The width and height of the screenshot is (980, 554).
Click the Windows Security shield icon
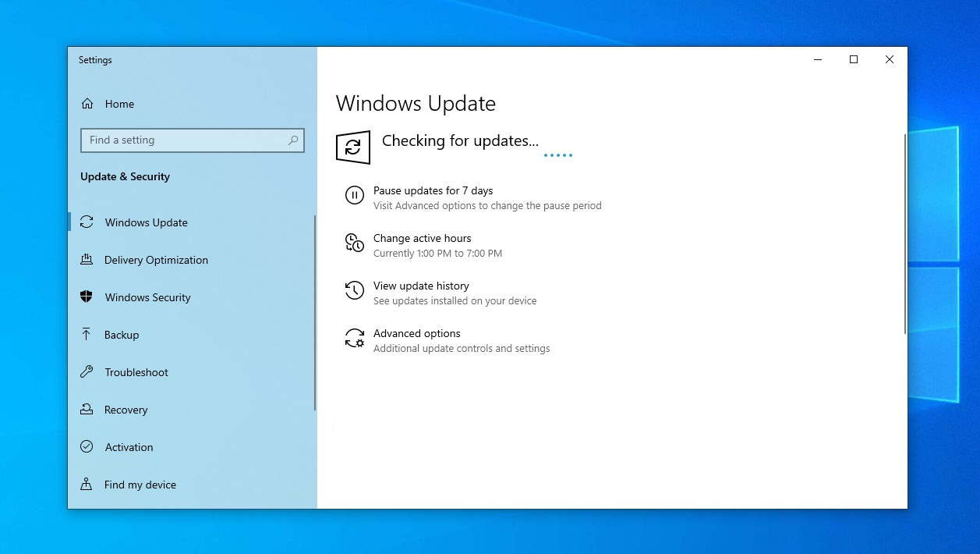[87, 297]
